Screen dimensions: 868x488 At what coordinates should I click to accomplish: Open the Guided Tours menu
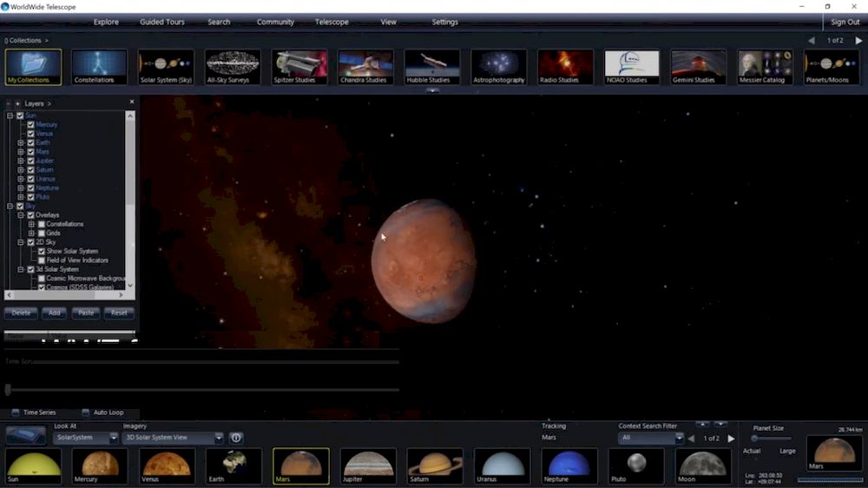coord(162,23)
